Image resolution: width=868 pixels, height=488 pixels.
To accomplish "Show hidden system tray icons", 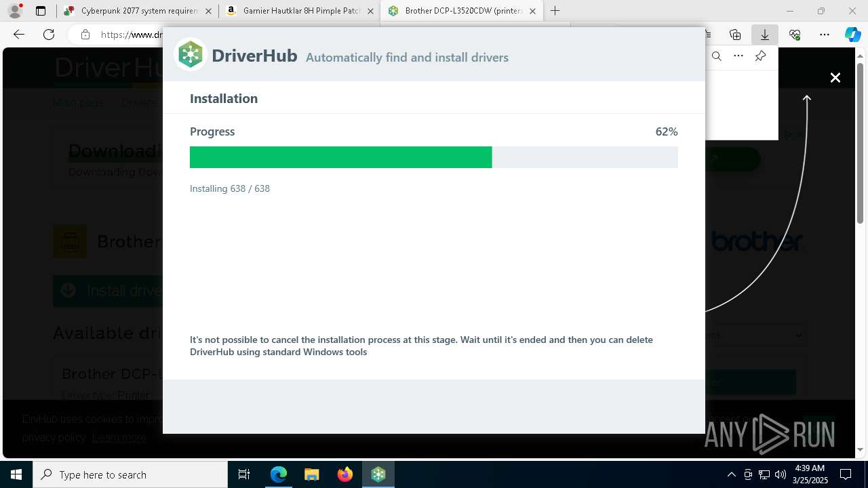I will pos(731,474).
